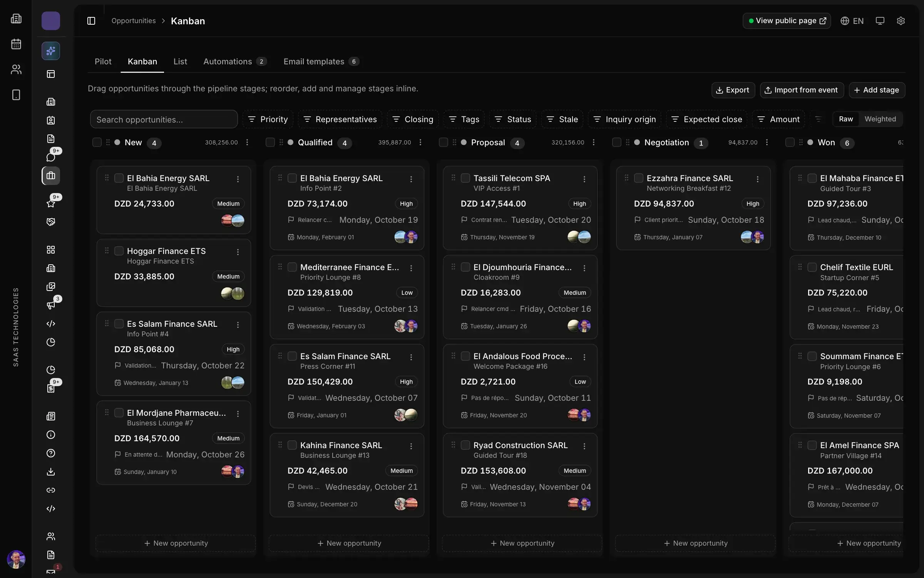The height and width of the screenshot is (578, 924).
Task: Open the download icon in the sidebar
Action: [x=51, y=472]
